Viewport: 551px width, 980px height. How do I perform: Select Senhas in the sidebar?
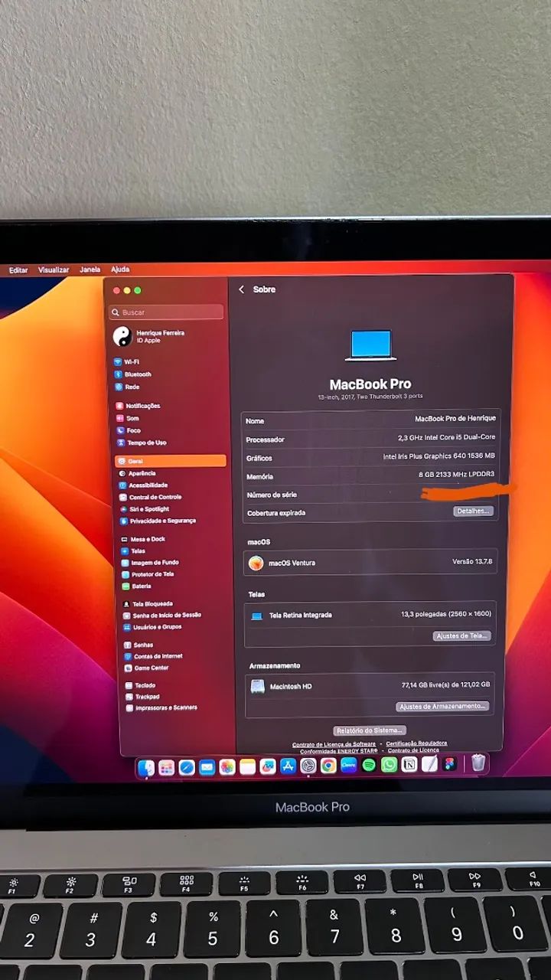(x=139, y=645)
